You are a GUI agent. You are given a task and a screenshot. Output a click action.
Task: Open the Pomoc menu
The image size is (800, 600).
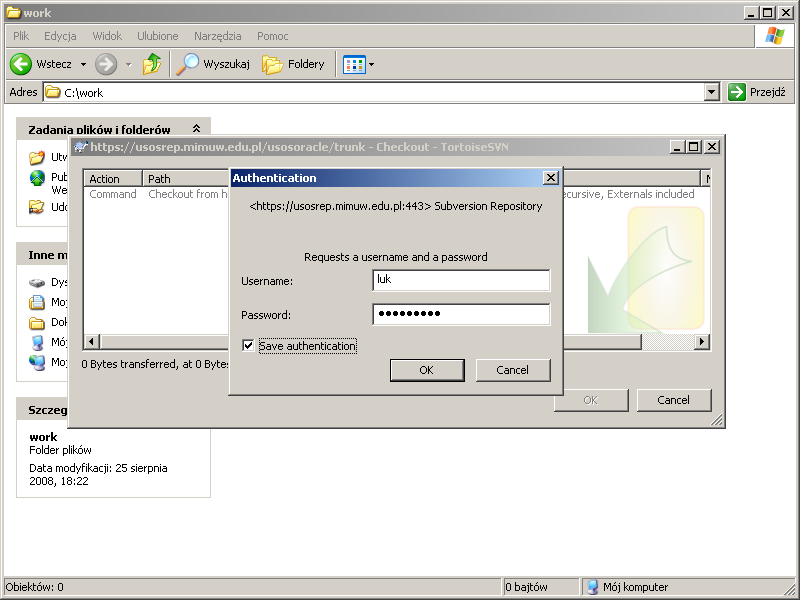point(272,36)
